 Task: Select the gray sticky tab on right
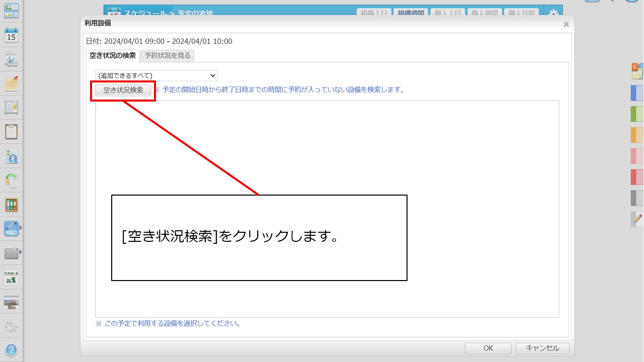point(637,198)
